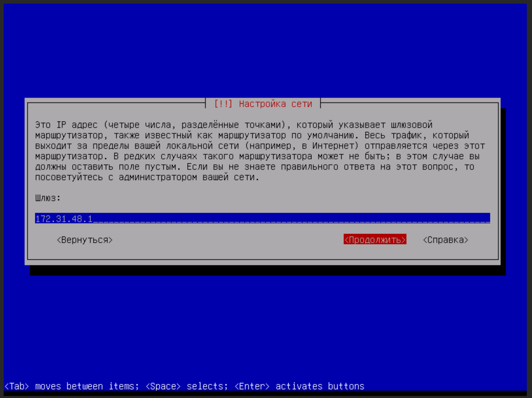The width and height of the screenshot is (532, 398).
Task: Click "посоветуйтесь с администратором вашей сети" line
Action: [146, 177]
